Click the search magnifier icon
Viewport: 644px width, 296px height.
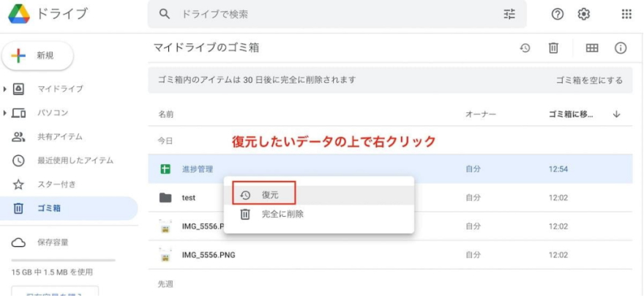pos(164,14)
